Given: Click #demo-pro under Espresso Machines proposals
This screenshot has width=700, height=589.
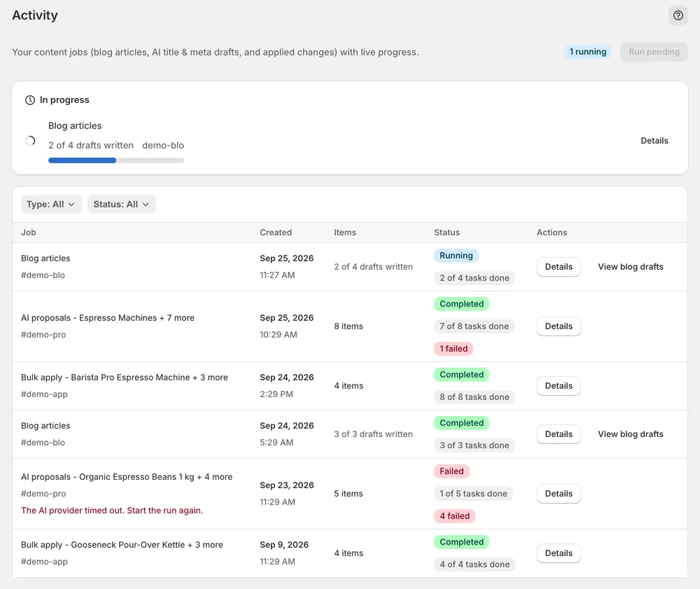Looking at the screenshot, I should 43,335.
